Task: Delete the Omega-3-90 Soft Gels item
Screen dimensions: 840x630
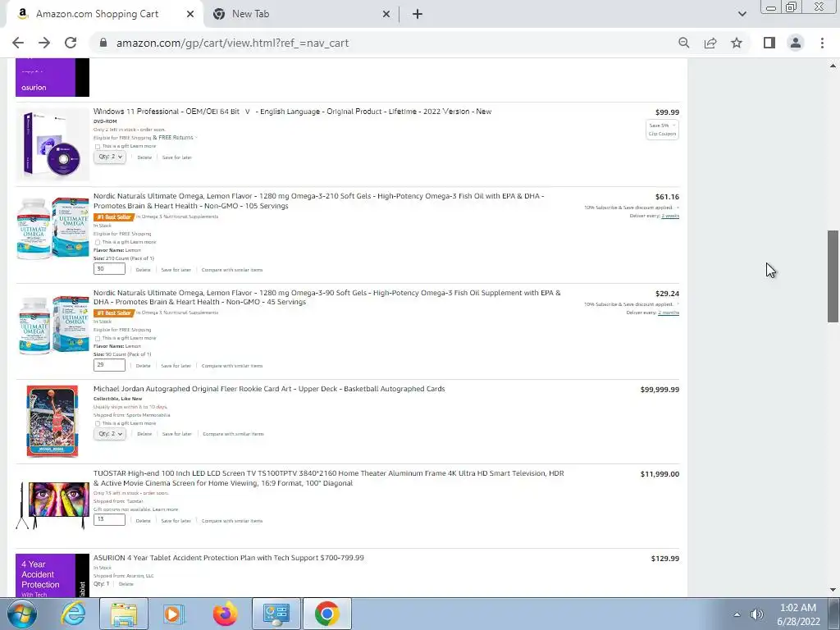Action: point(143,366)
